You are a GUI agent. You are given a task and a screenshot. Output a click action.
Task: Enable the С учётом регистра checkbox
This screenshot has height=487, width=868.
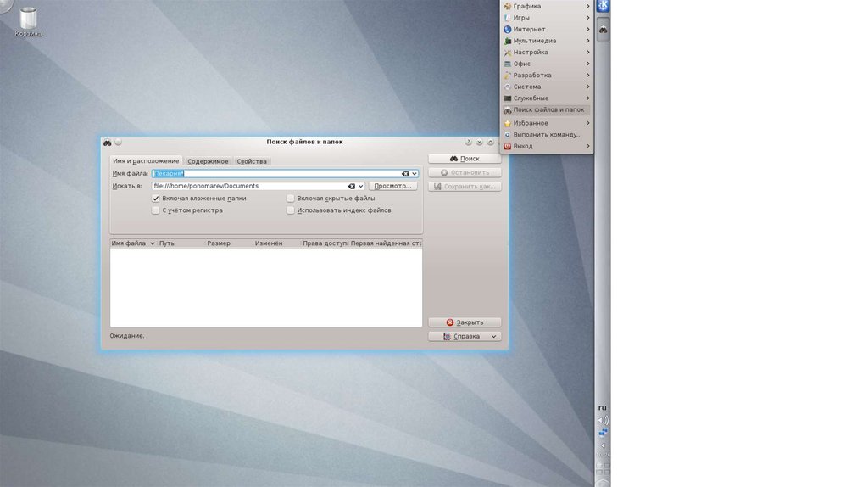[x=155, y=210]
